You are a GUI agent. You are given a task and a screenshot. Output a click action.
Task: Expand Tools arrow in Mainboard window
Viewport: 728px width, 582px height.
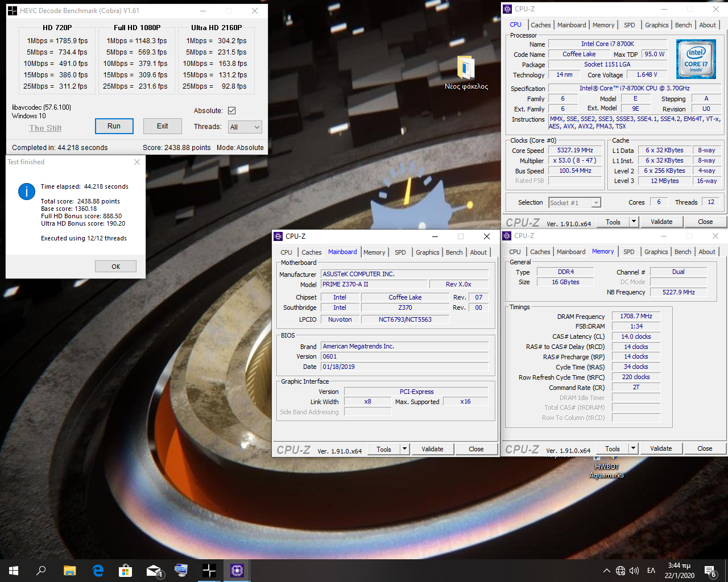click(x=404, y=449)
